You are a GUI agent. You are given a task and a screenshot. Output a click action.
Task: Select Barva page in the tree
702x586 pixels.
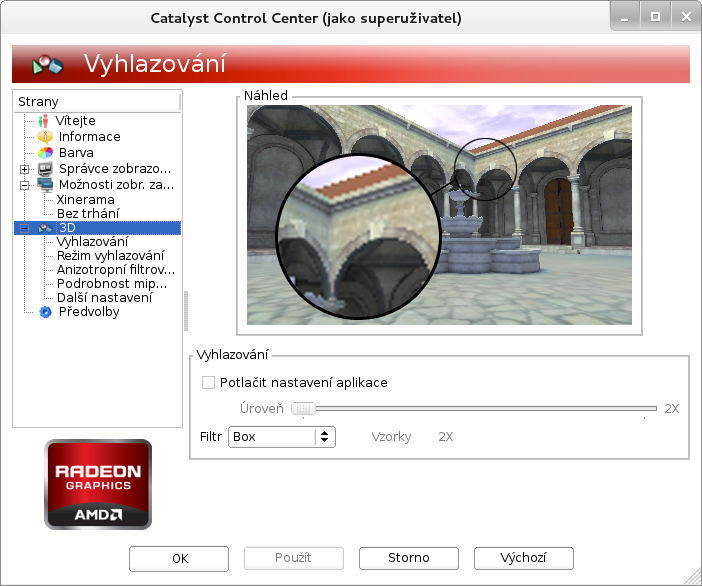tap(76, 153)
